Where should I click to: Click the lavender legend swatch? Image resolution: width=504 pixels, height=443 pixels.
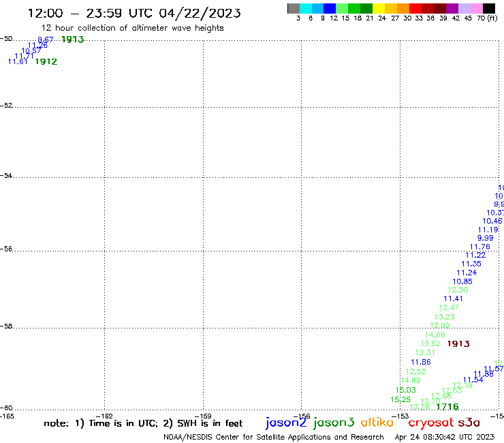click(464, 8)
